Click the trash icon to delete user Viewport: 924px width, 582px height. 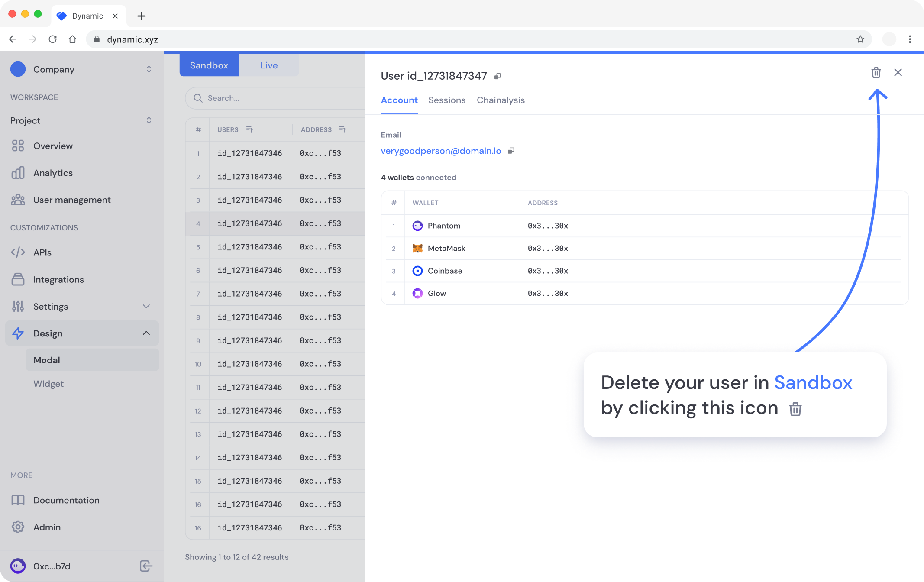(x=876, y=72)
